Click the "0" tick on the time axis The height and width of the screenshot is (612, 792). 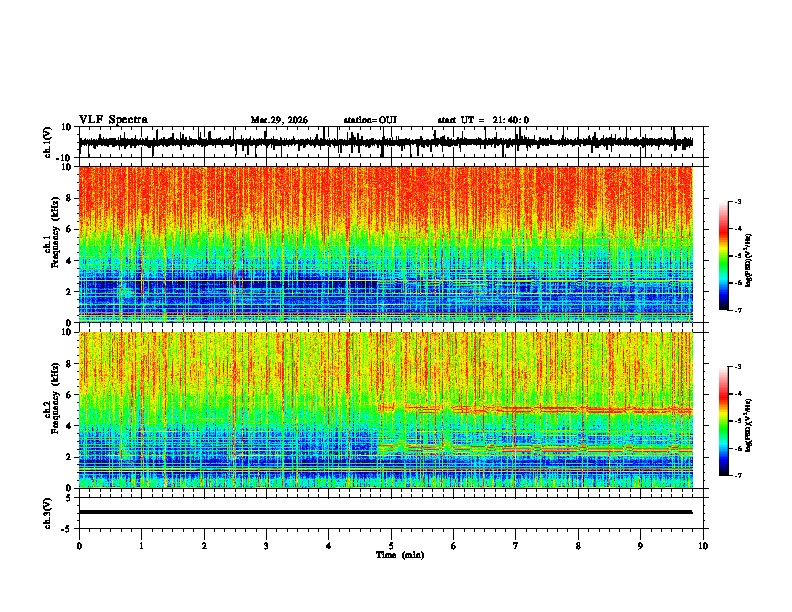tap(79, 546)
